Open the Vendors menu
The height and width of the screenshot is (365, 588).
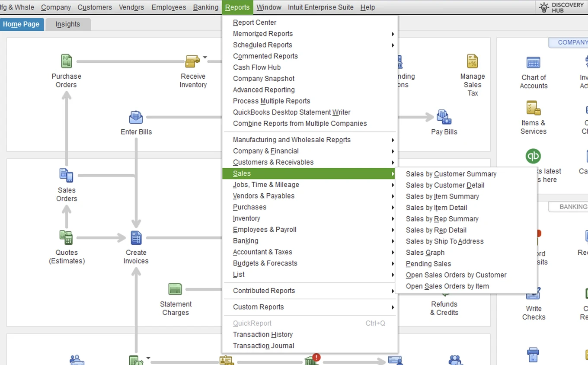point(131,7)
